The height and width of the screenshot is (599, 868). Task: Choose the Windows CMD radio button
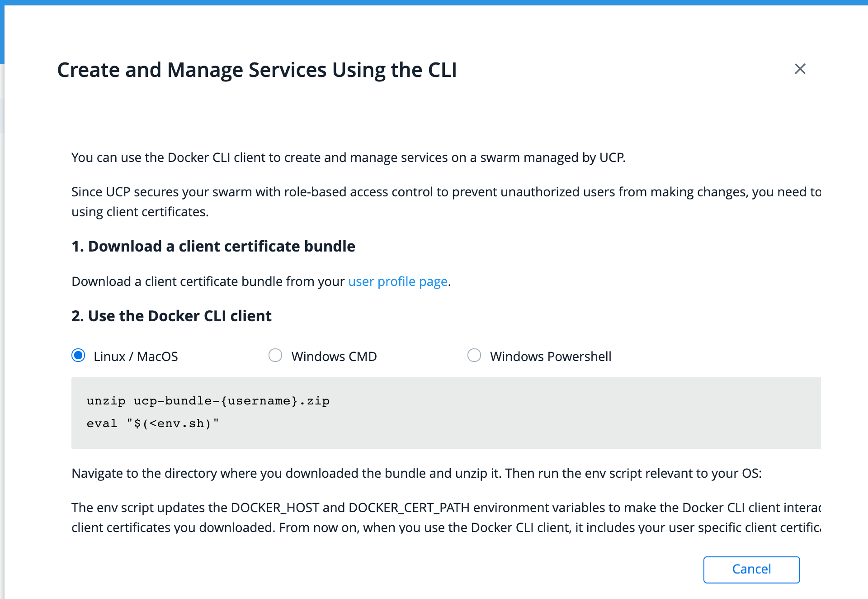(x=275, y=356)
